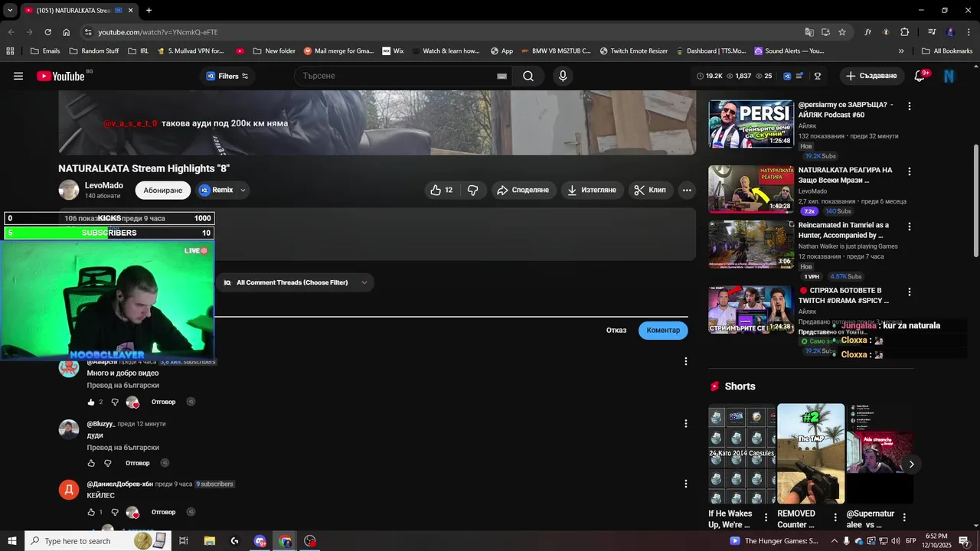Open the Wix bookmark

(x=392, y=51)
